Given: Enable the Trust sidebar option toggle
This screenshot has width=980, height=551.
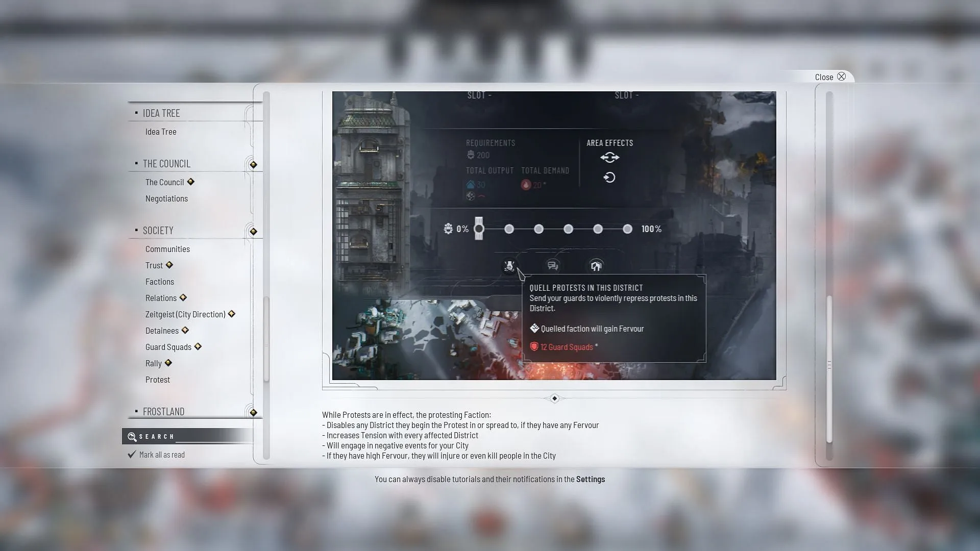Looking at the screenshot, I should pos(169,264).
